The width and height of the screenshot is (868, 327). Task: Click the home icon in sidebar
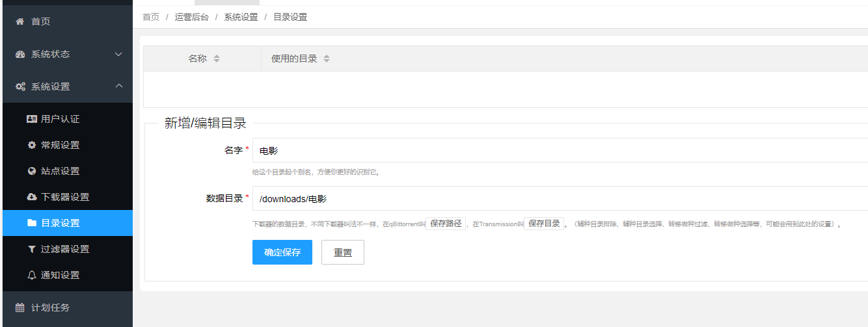point(20,21)
